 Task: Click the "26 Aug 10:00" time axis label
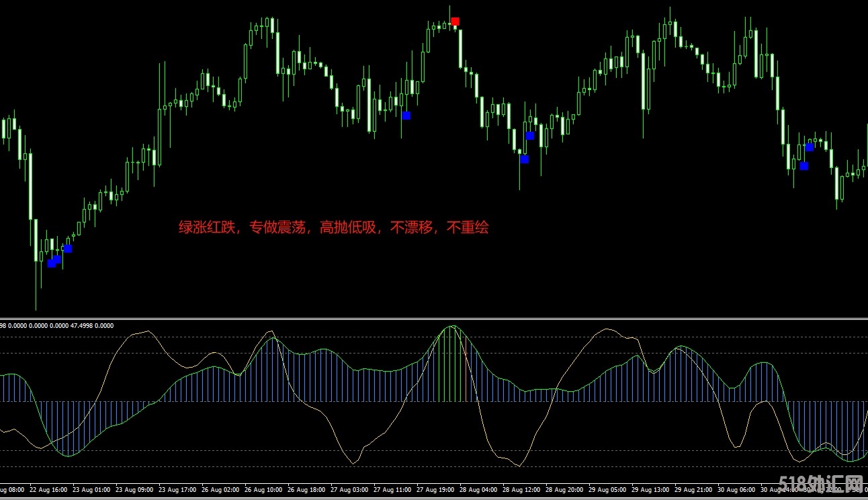[x=264, y=490]
